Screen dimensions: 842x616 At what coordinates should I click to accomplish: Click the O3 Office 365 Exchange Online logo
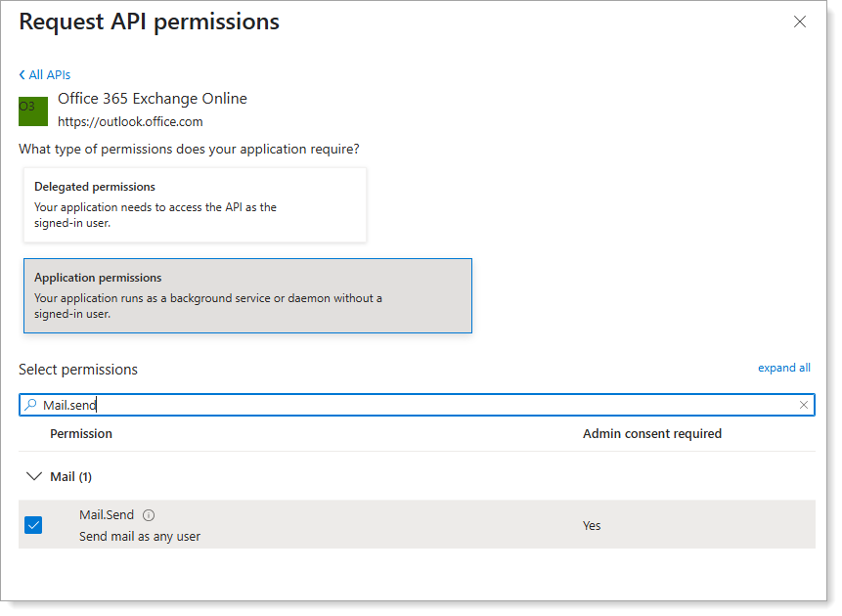pyautogui.click(x=32, y=110)
